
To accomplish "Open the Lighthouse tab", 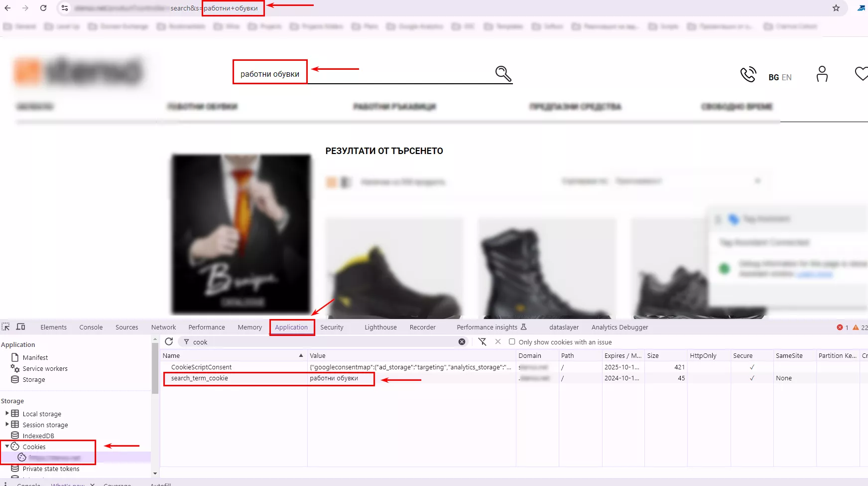I will 380,327.
